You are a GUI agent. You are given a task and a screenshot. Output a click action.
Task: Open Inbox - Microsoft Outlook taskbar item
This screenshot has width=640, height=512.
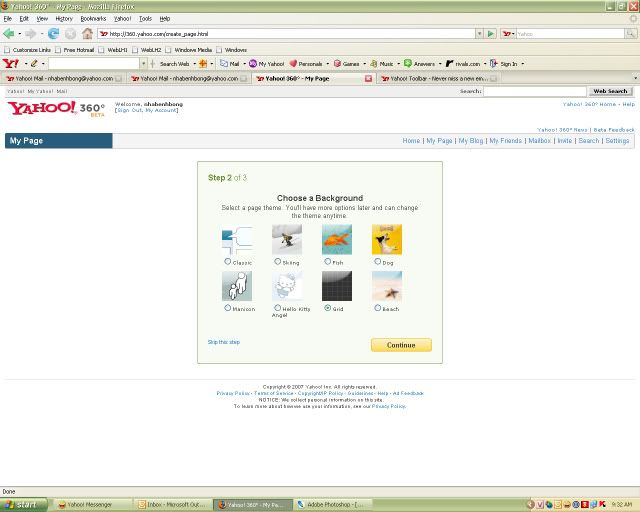coord(173,505)
